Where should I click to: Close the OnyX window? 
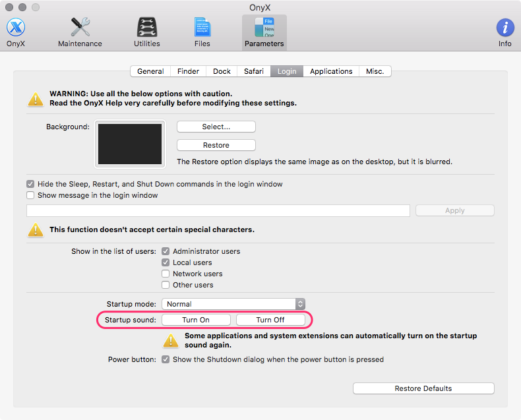9,7
